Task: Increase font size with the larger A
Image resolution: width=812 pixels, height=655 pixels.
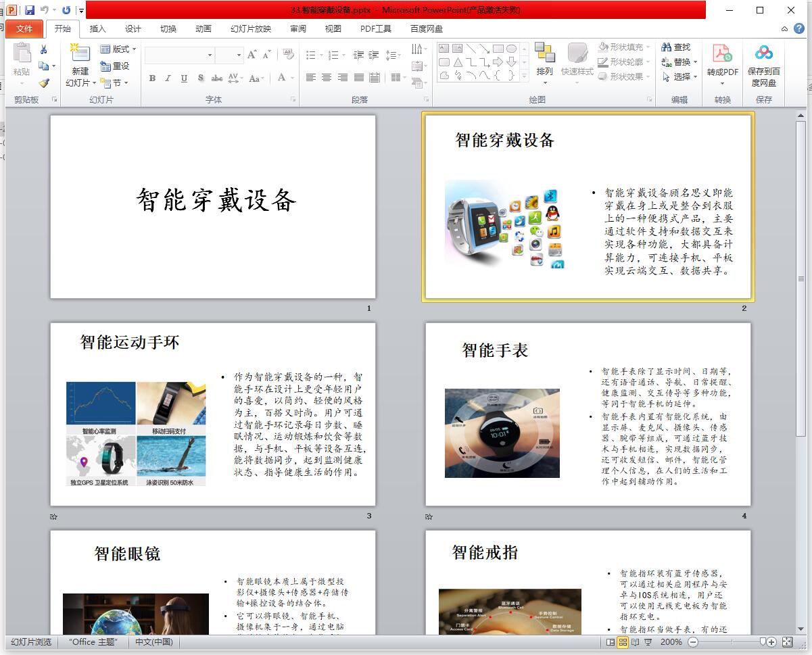Action: pyautogui.click(x=252, y=55)
